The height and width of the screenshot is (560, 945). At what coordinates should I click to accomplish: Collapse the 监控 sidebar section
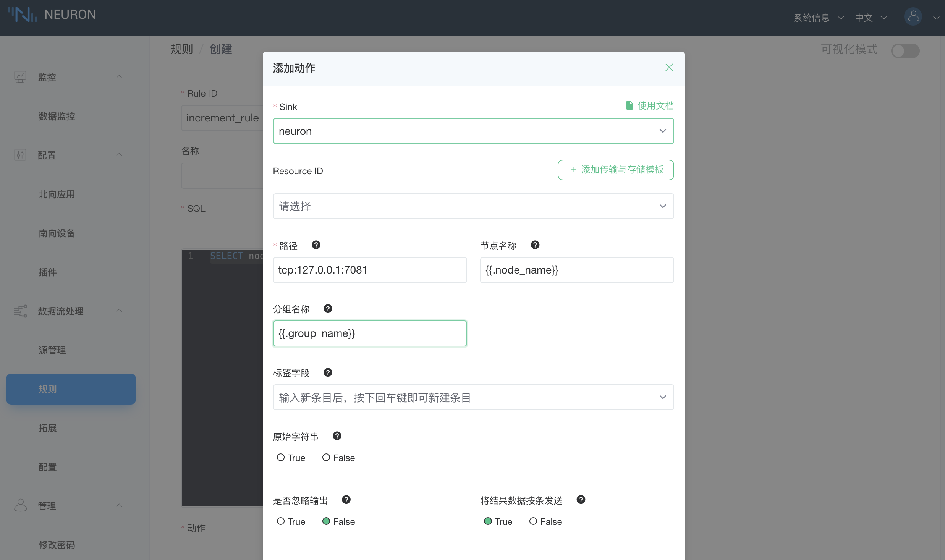(119, 77)
